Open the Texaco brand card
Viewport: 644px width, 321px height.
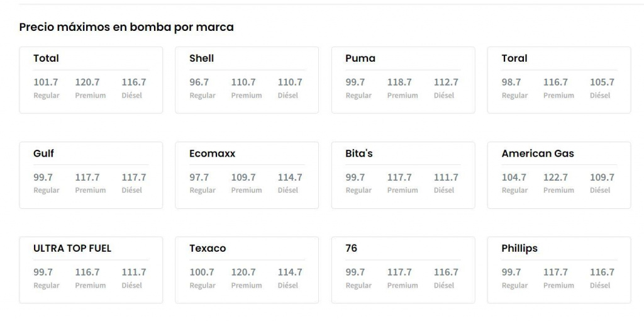pyautogui.click(x=208, y=249)
